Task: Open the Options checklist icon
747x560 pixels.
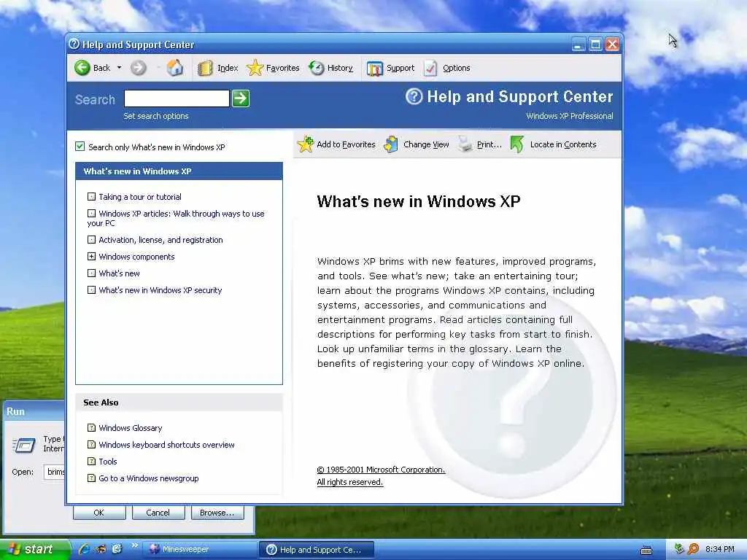Action: point(430,68)
